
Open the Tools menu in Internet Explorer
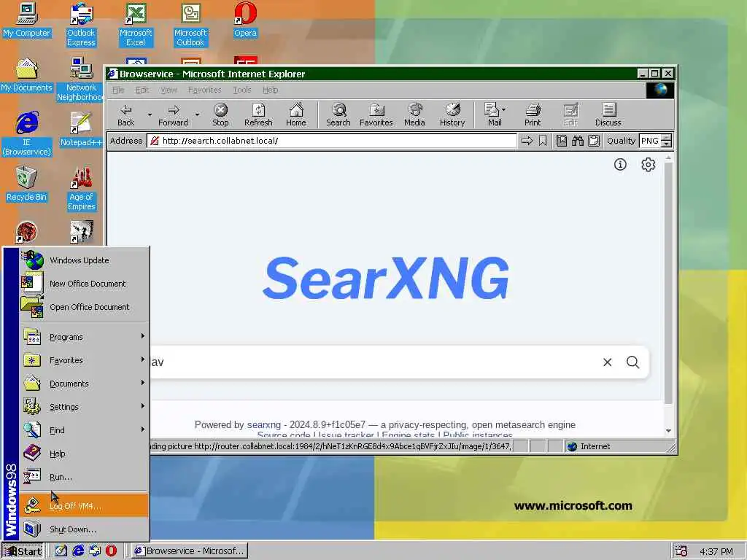242,90
